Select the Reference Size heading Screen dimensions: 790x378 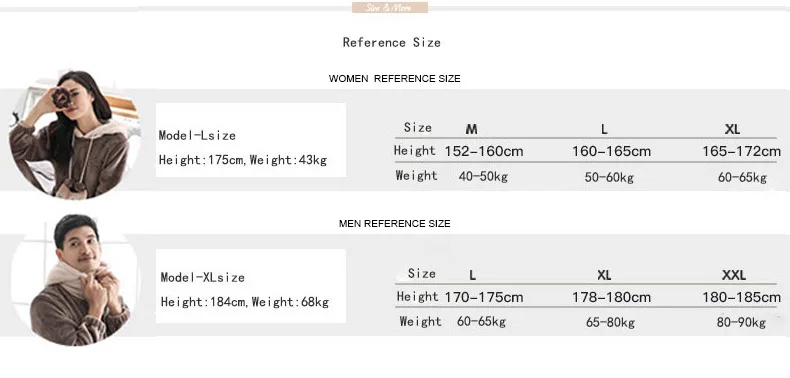pos(391,43)
